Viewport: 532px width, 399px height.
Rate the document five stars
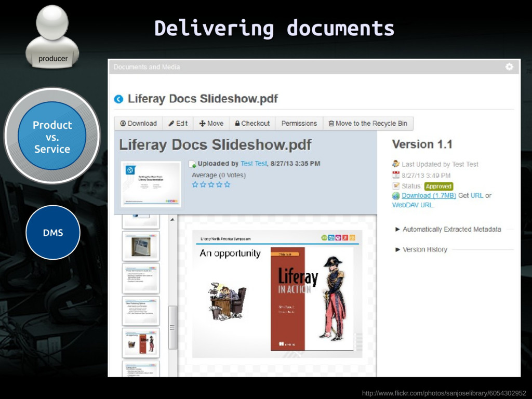[x=228, y=184]
